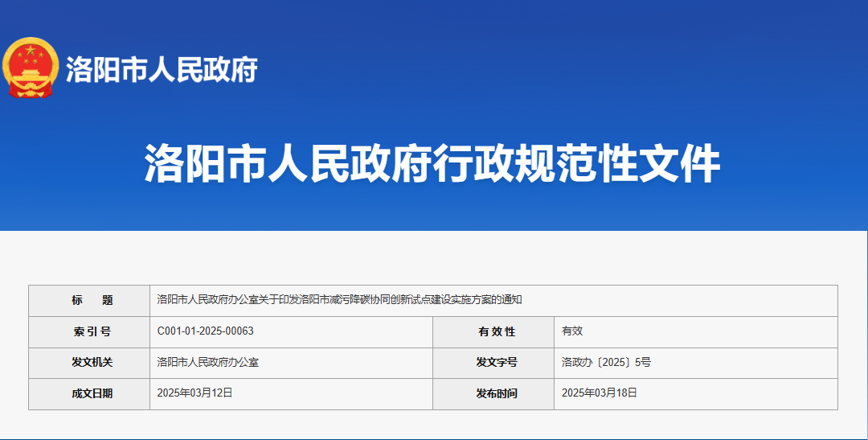Image resolution: width=868 pixels, height=440 pixels.
Task: Click the national emblem logo
Action: tap(31, 68)
